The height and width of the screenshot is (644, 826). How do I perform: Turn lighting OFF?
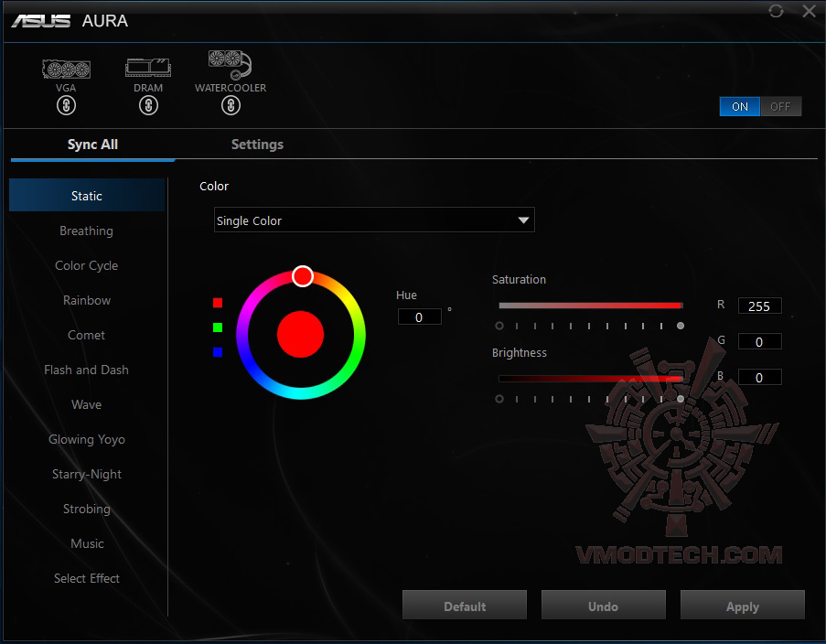pyautogui.click(x=780, y=106)
